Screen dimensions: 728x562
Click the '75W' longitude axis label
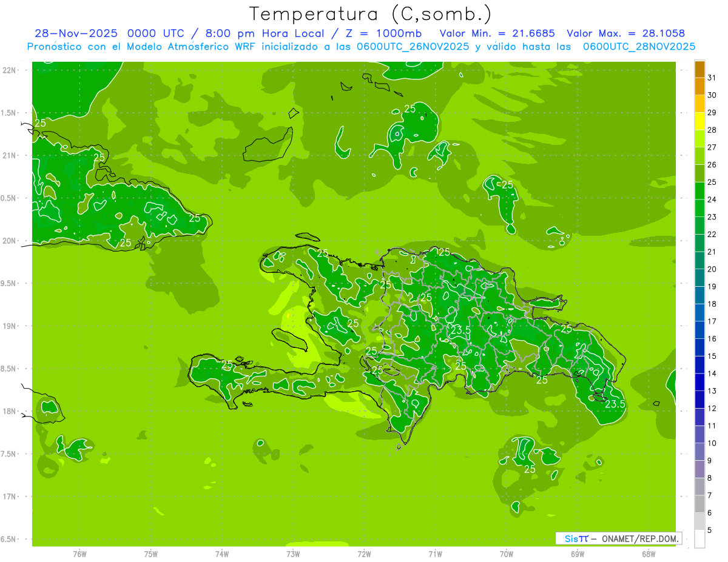(x=151, y=554)
